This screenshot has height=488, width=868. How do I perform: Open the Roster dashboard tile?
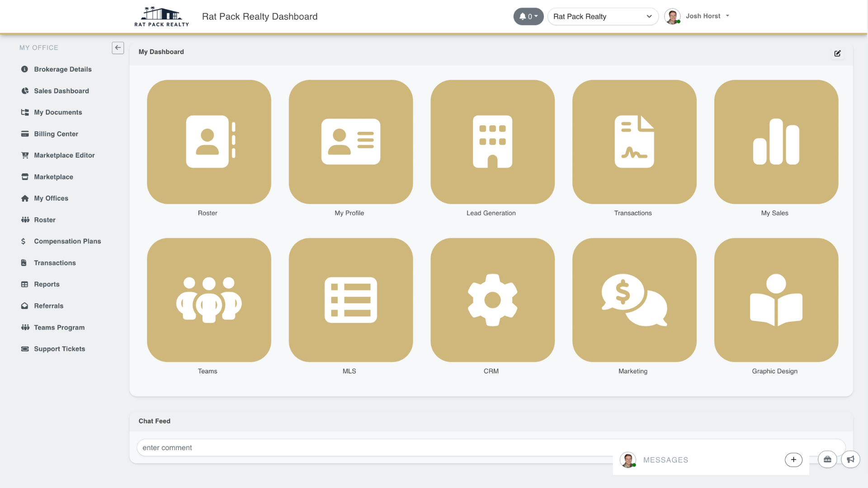click(208, 142)
